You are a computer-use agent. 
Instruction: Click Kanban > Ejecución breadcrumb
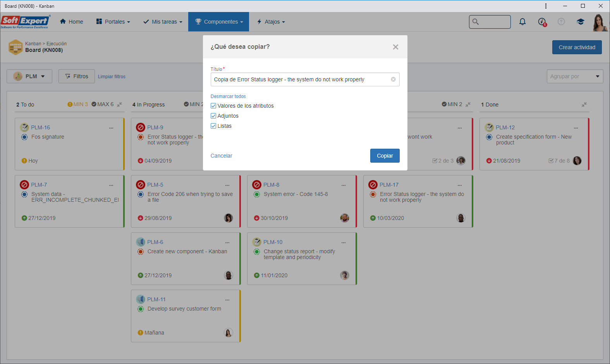pyautogui.click(x=46, y=44)
